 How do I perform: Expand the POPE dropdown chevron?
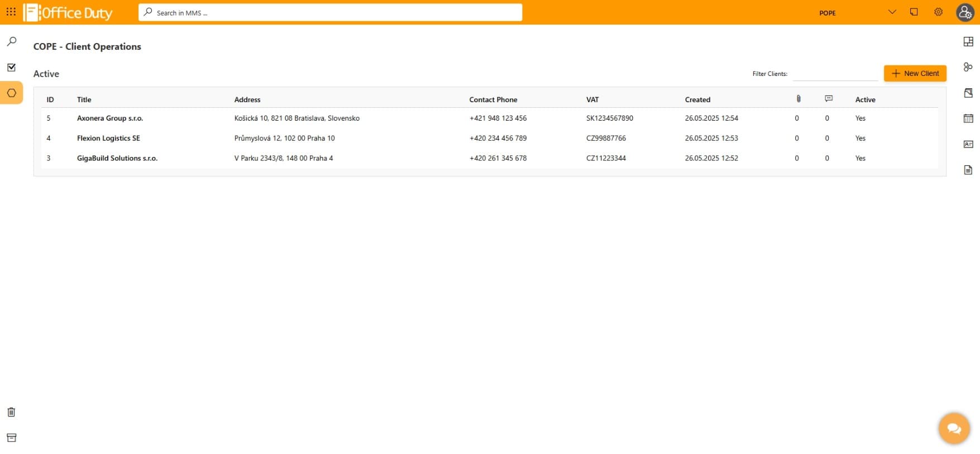click(892, 12)
